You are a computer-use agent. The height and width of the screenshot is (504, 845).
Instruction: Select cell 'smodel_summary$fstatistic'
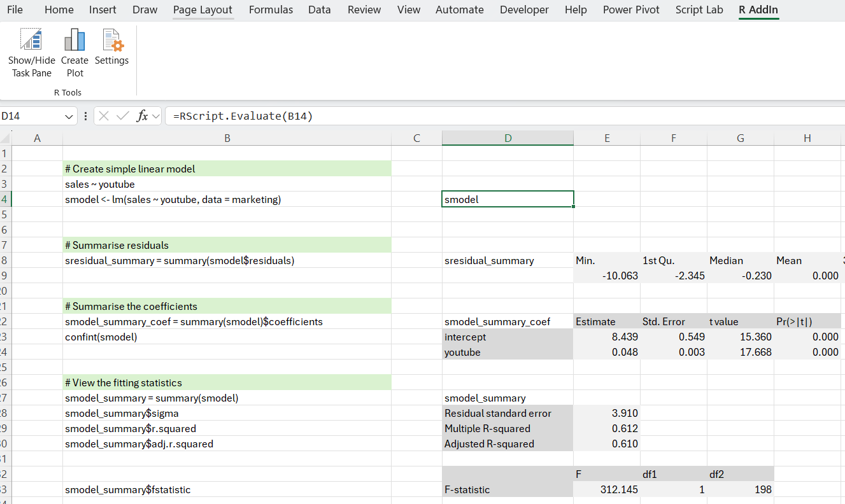(x=227, y=489)
